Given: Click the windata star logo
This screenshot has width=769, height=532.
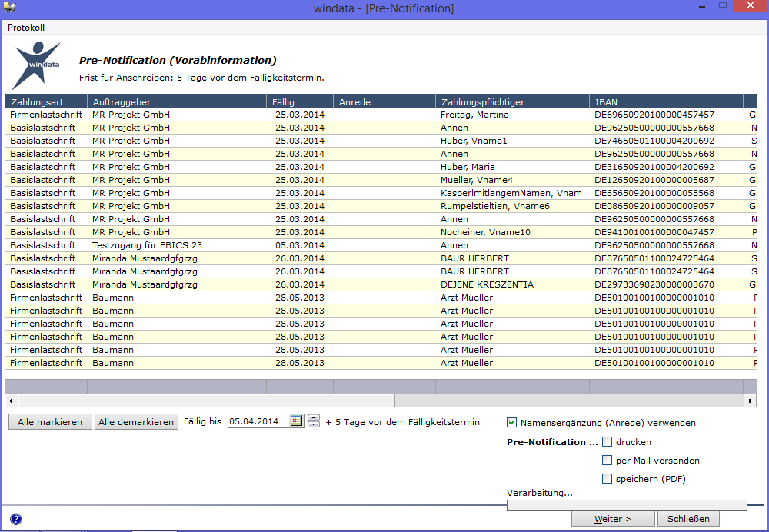Looking at the screenshot, I should [37, 65].
